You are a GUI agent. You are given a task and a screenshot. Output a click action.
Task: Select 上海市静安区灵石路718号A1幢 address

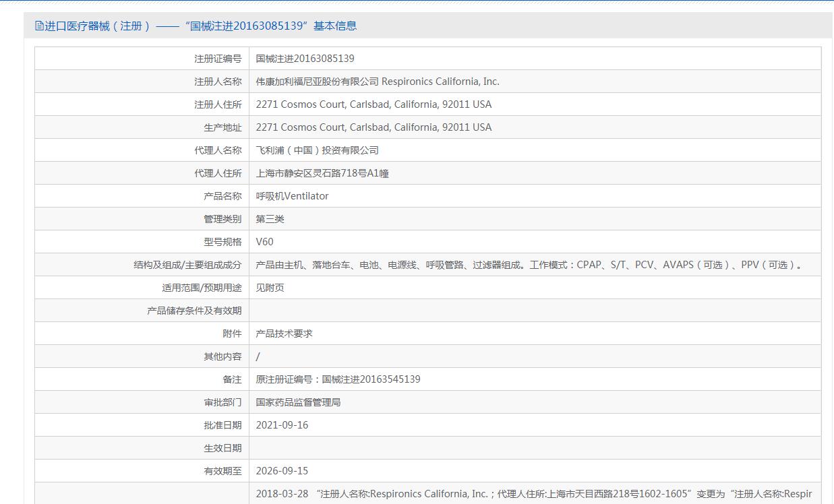[x=322, y=173]
